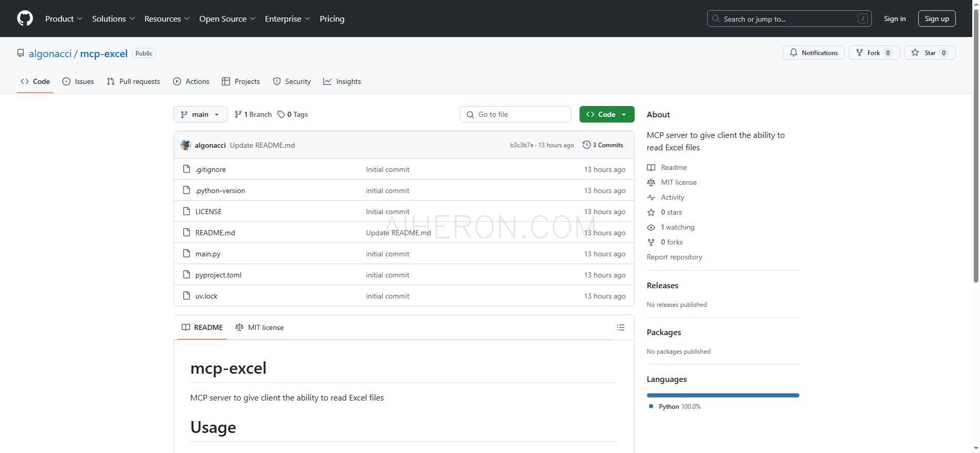Switch to the Pull requests tab
The image size is (980, 453).
[133, 81]
